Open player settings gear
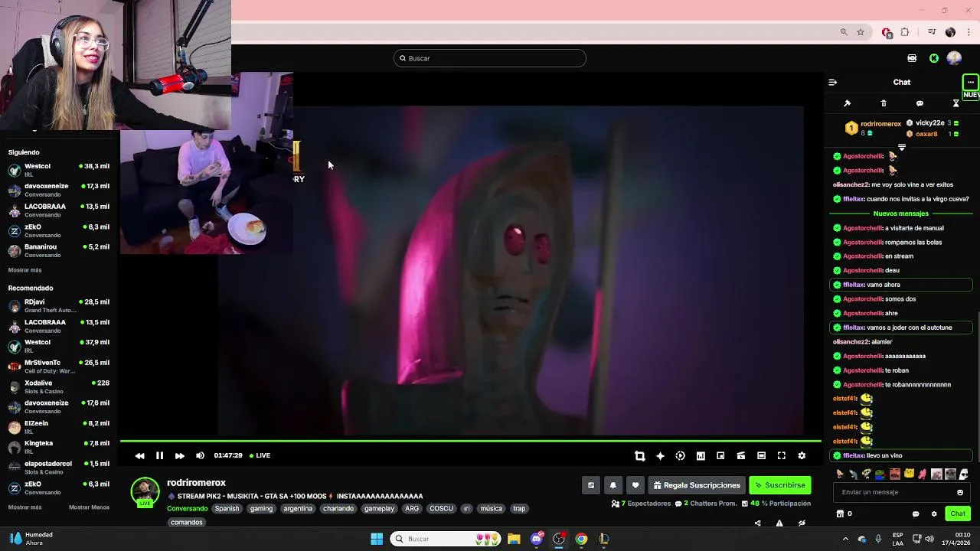 click(x=802, y=455)
